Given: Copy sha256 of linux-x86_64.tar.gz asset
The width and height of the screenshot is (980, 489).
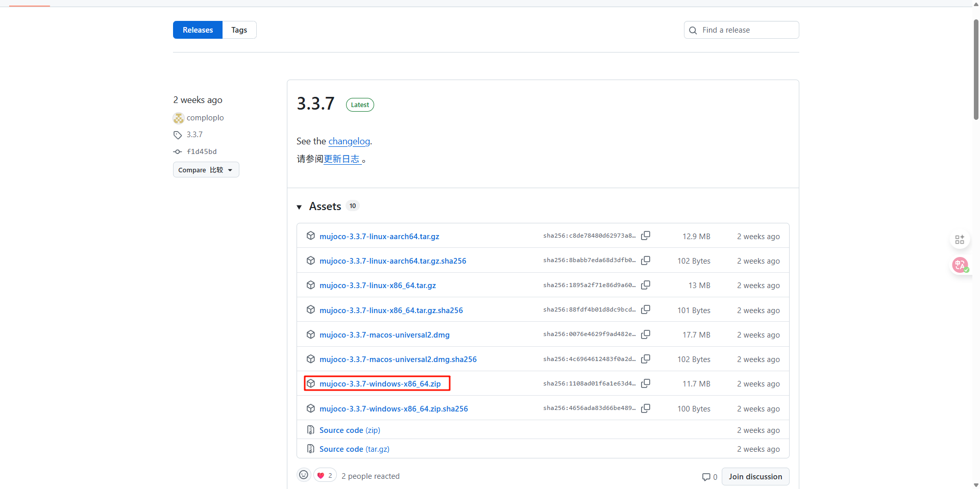Looking at the screenshot, I should click(646, 285).
